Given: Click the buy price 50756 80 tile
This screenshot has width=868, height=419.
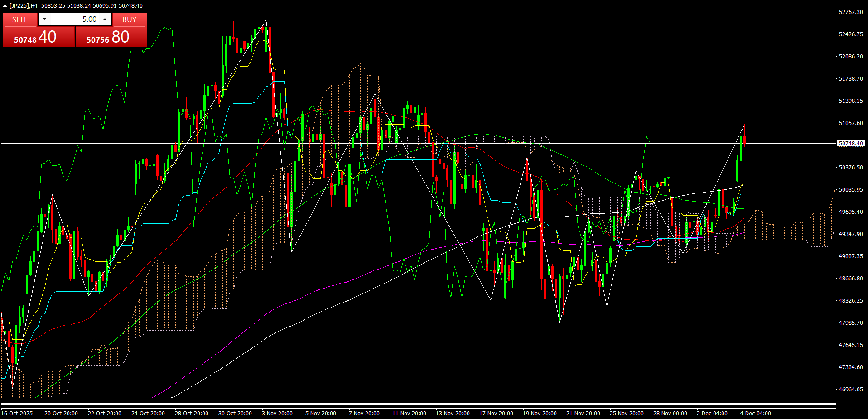Looking at the screenshot, I should pos(111,37).
